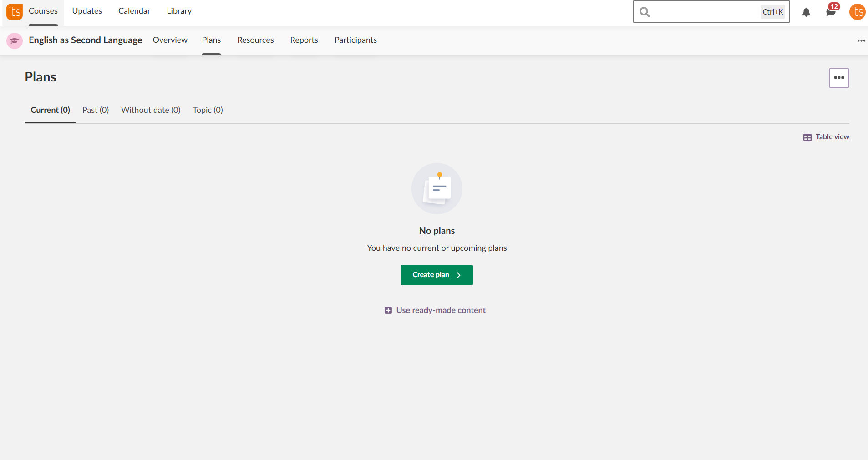The width and height of the screenshot is (868, 460).
Task: Go to the Resources course section
Action: [255, 40]
